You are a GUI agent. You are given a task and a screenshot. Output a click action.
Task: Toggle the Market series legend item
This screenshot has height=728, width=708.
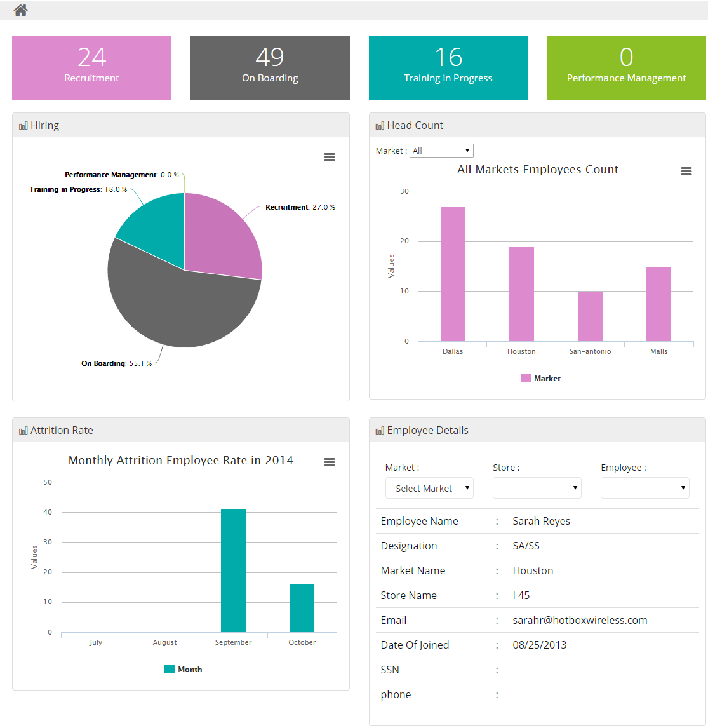coord(540,378)
